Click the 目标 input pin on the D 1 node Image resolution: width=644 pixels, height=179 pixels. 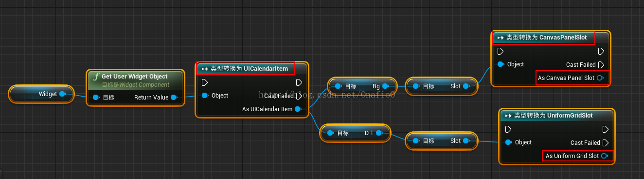click(x=331, y=133)
